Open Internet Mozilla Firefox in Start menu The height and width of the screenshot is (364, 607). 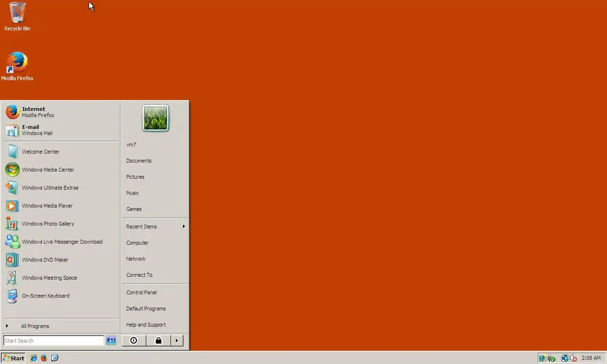coord(61,112)
